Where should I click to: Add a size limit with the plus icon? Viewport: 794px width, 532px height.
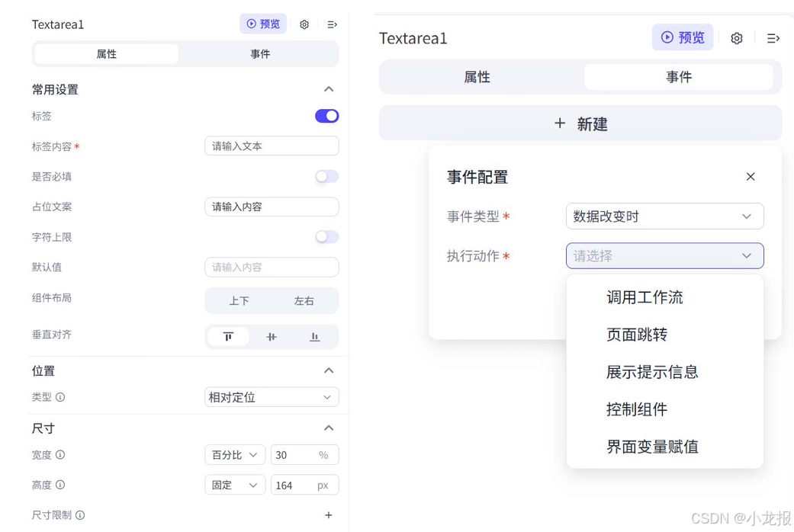coord(329,514)
